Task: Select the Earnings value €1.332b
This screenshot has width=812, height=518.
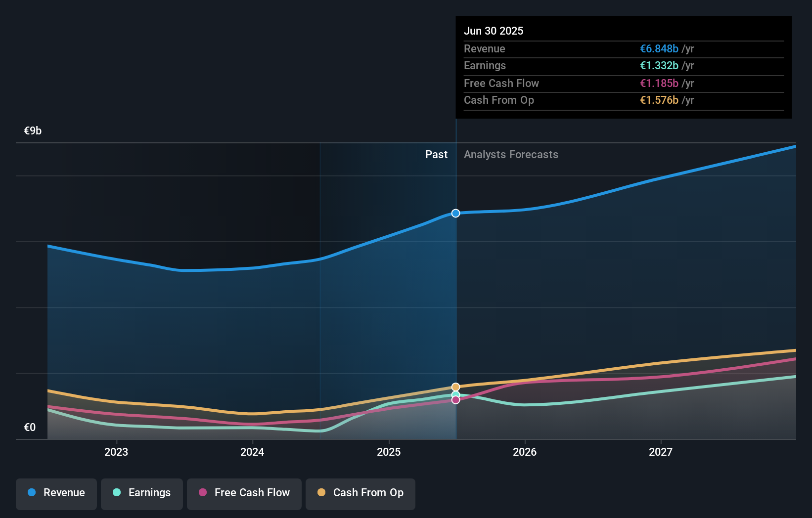Action: click(659, 66)
